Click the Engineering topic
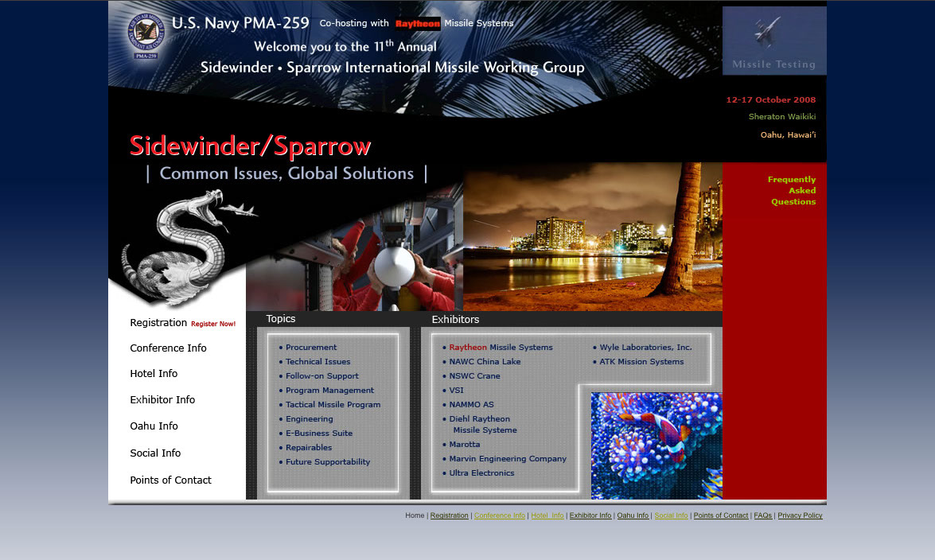This screenshot has height=560, width=935. 310,418
